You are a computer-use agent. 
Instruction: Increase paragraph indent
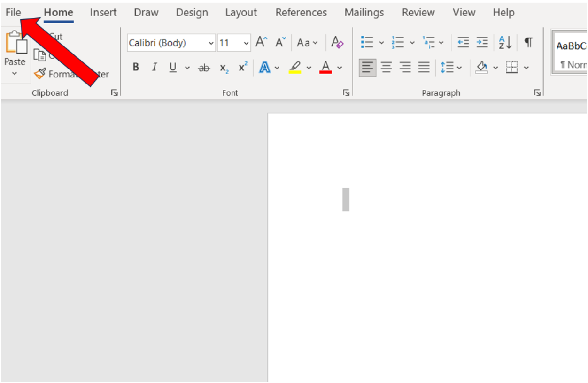482,43
